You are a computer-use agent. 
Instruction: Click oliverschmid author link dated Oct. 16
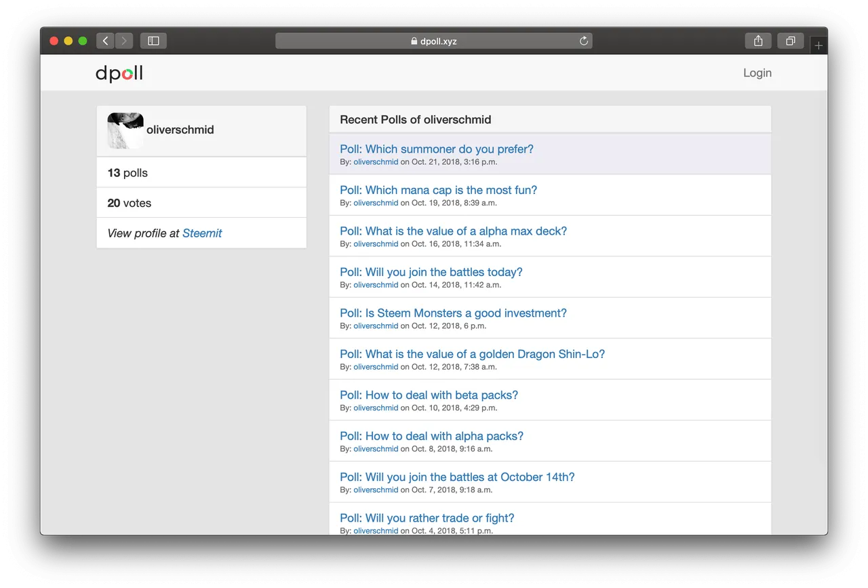(376, 244)
